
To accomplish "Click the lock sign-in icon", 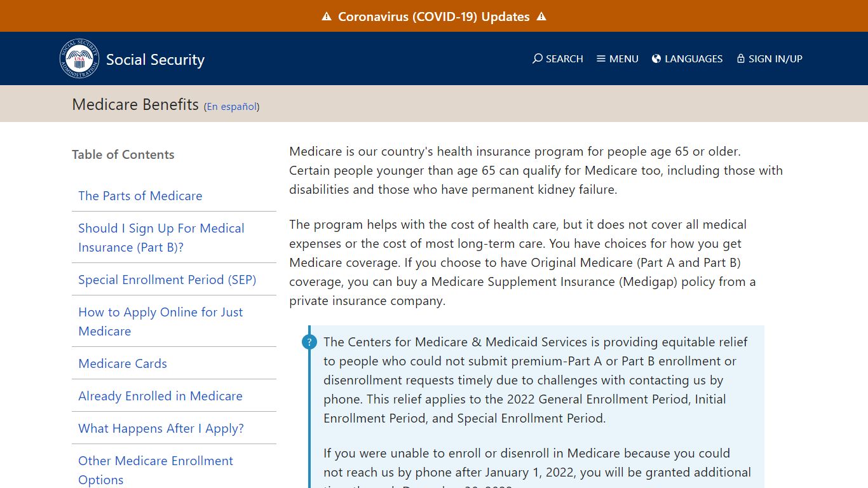I will click(741, 58).
